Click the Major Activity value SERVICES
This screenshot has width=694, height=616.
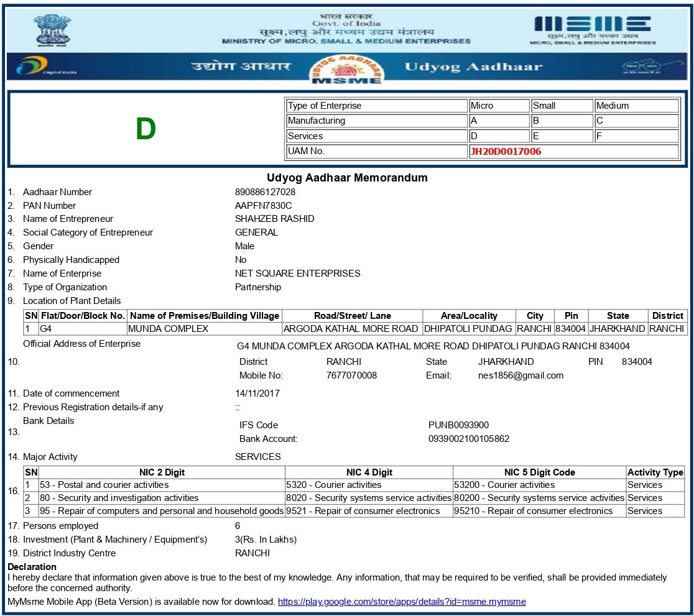(257, 457)
